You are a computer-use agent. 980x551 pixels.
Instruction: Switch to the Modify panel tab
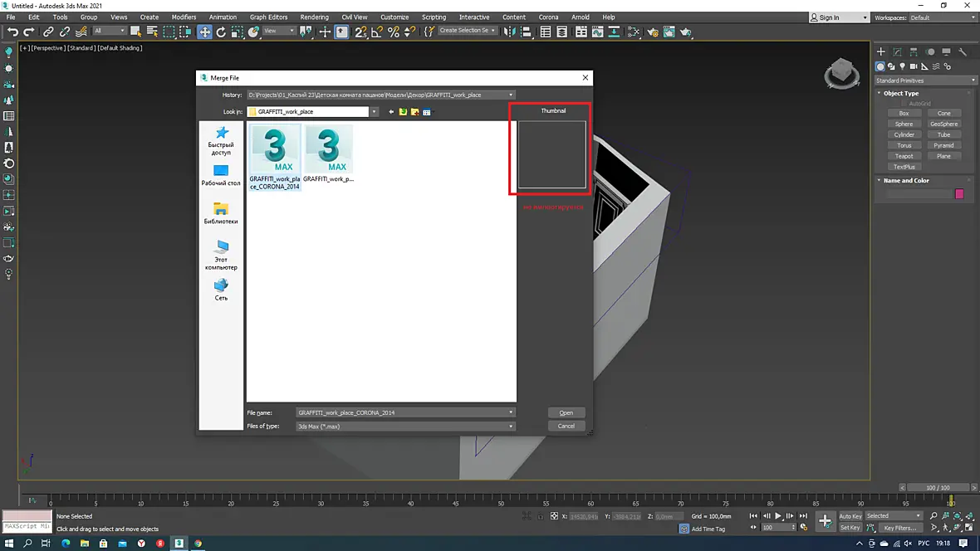tap(898, 51)
